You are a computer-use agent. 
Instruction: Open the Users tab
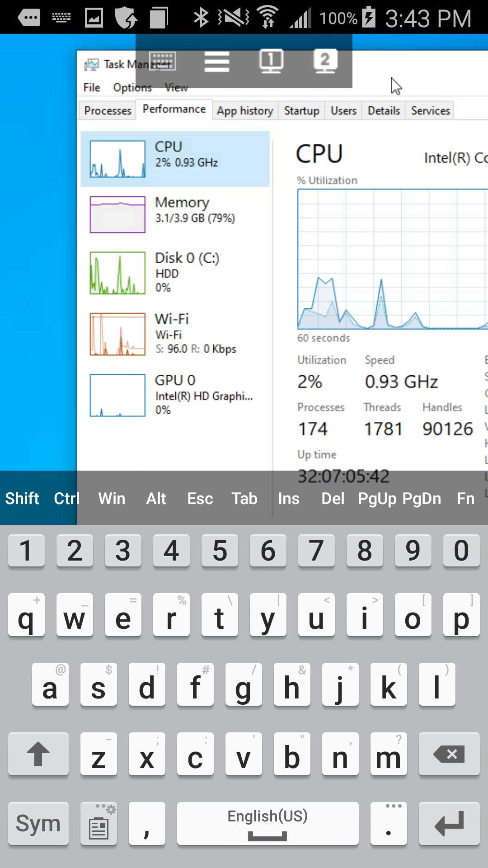point(343,111)
